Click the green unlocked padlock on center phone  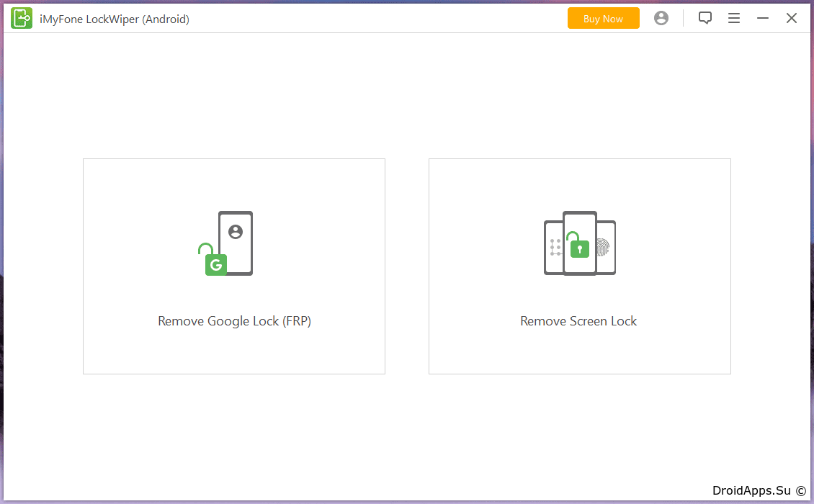(x=578, y=245)
